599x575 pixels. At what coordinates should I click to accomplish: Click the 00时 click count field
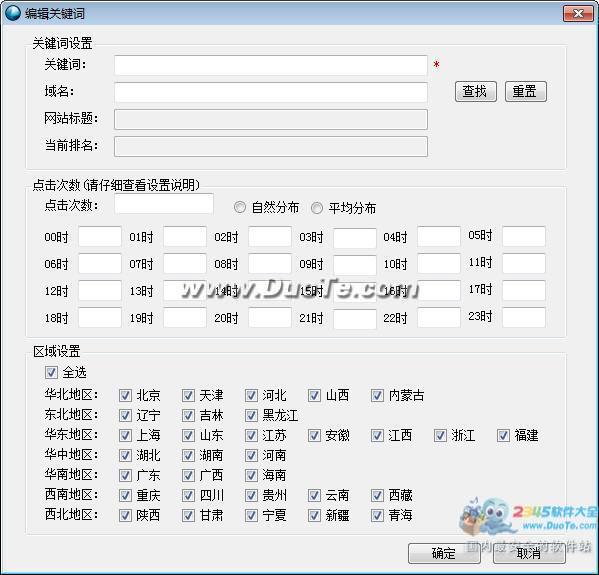click(x=100, y=236)
